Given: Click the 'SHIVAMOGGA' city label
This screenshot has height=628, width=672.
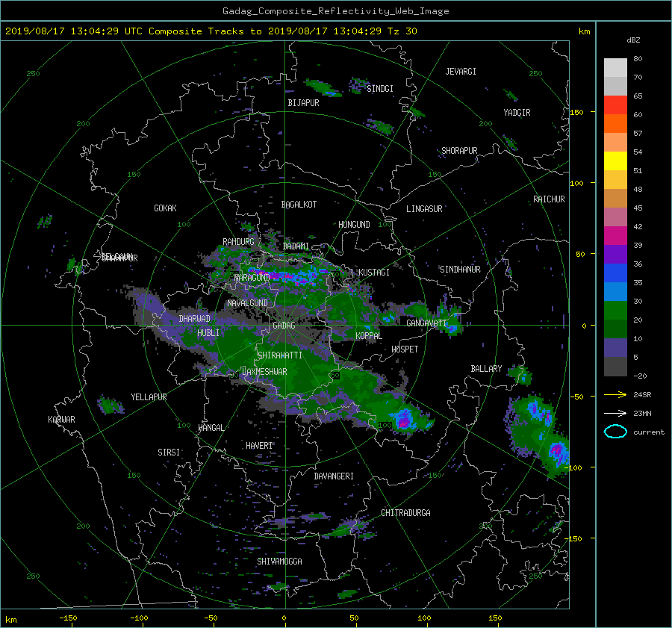Looking at the screenshot, I should pos(279,562).
